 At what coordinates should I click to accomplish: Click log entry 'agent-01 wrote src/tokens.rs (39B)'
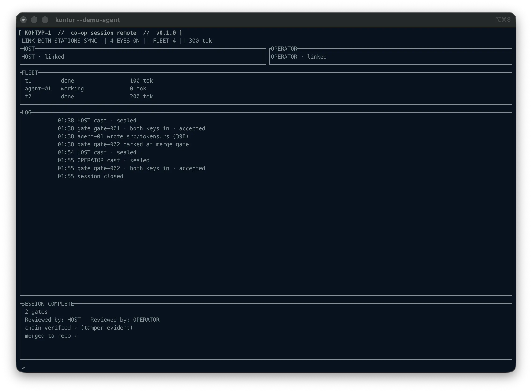[x=123, y=136]
